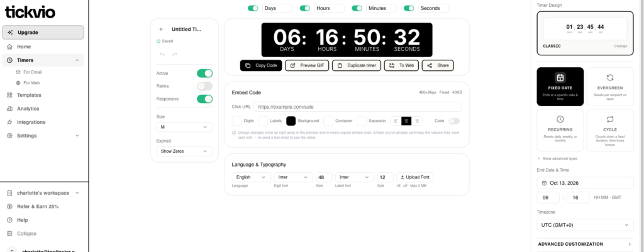Open the Background color swatch
This screenshot has height=252, width=644.
(291, 121)
